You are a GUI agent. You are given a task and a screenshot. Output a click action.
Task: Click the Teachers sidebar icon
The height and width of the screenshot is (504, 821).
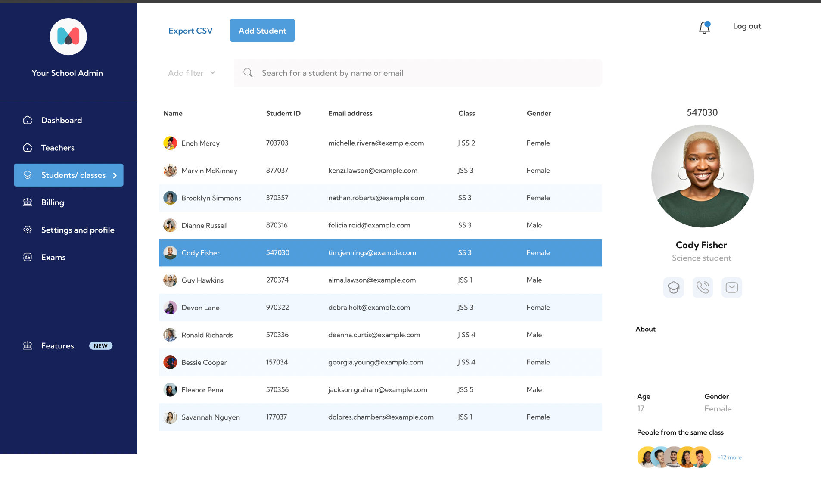(x=28, y=148)
